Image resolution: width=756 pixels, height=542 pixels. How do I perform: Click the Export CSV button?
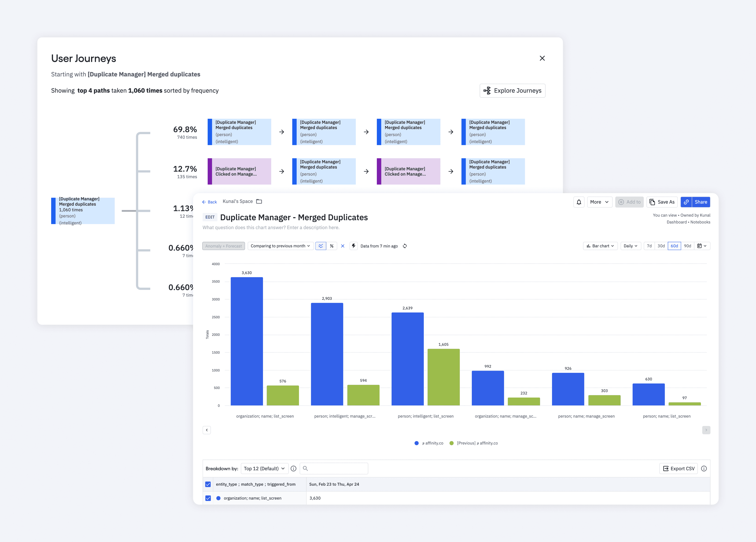point(679,469)
